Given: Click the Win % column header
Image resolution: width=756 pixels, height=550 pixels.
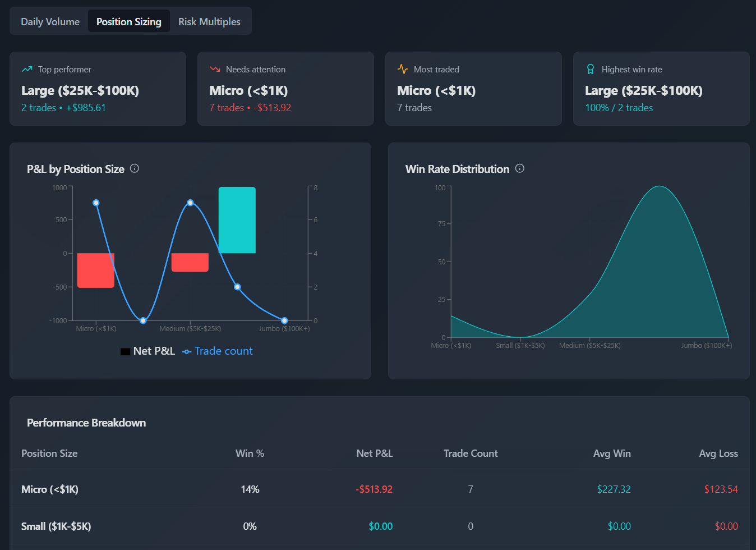Looking at the screenshot, I should 250,453.
